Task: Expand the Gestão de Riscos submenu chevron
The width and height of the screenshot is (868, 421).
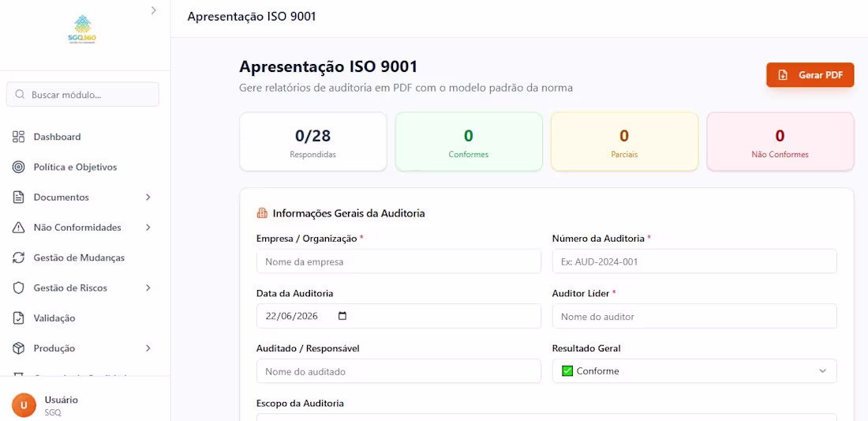Action: point(148,288)
